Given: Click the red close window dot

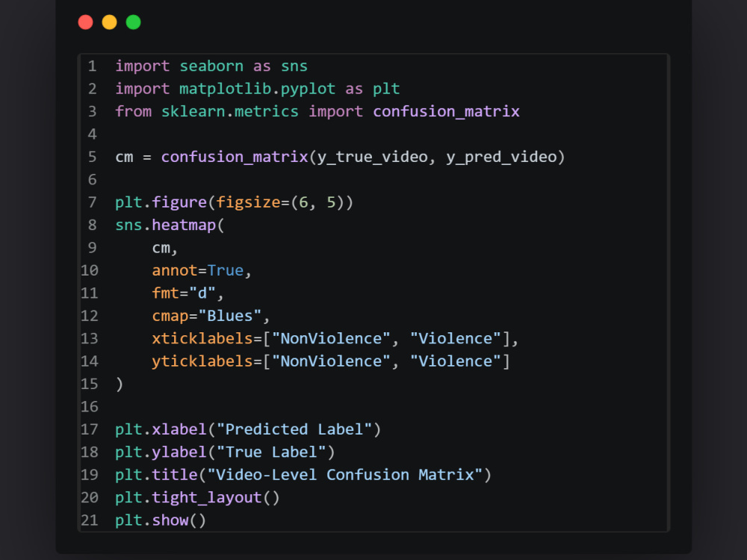Looking at the screenshot, I should click(85, 22).
